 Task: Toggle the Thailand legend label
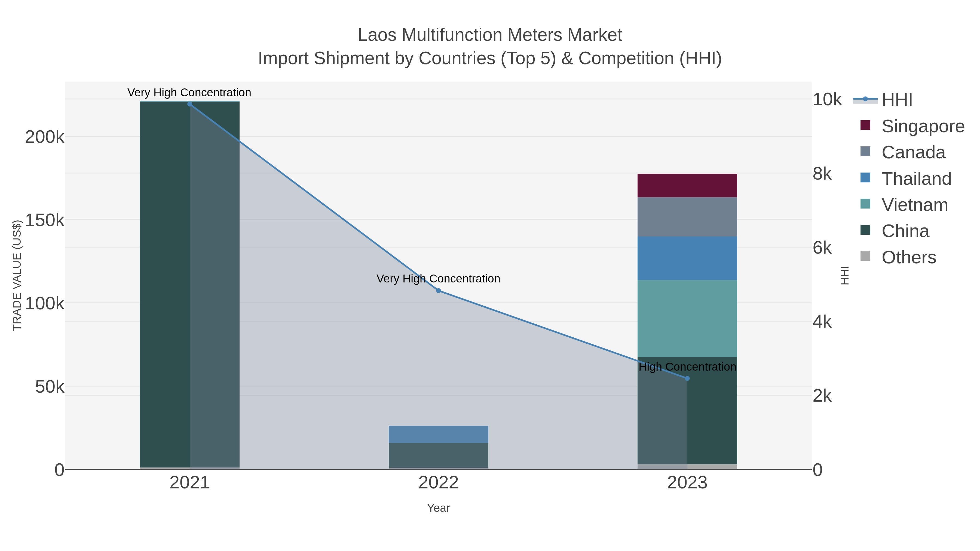(x=917, y=178)
